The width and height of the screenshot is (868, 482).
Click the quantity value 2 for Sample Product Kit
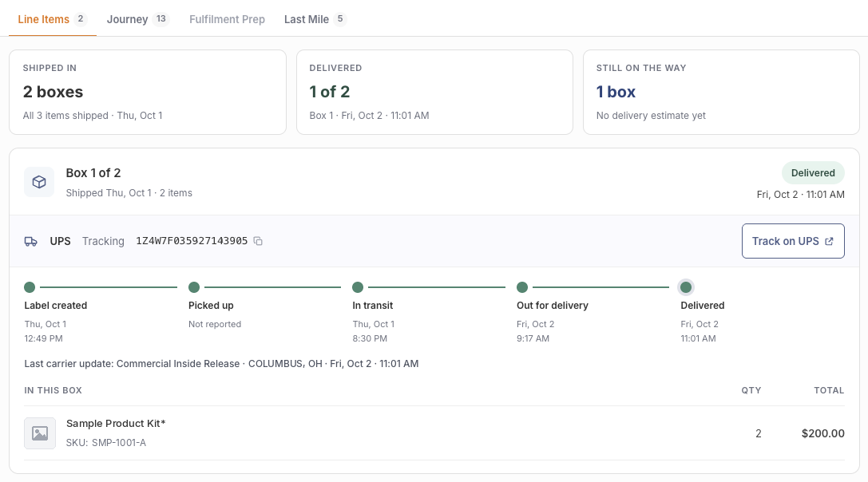[759, 433]
